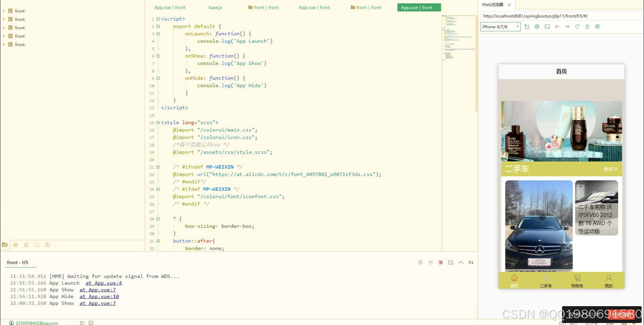Screen dimensions: 644x325
Task: Click the Estee Lauder banner image
Action: coord(561,131)
